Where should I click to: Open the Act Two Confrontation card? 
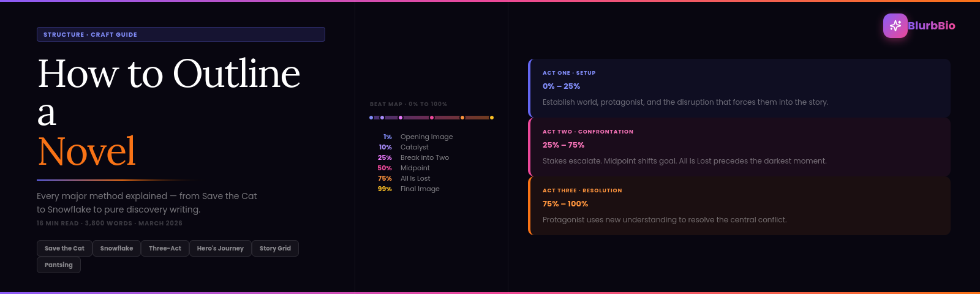point(739,147)
